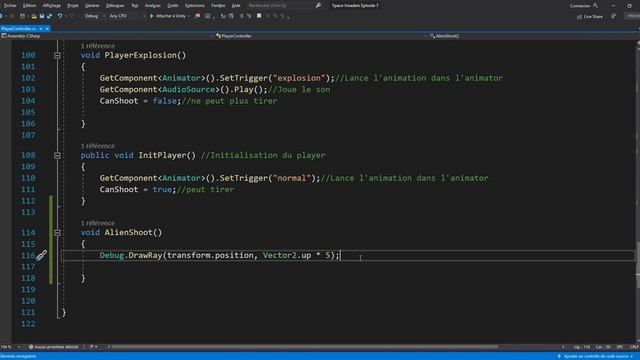Screen dimensions: 640x360
Task: Click the bookmark toggle icon in toolbar
Action: (x=259, y=16)
